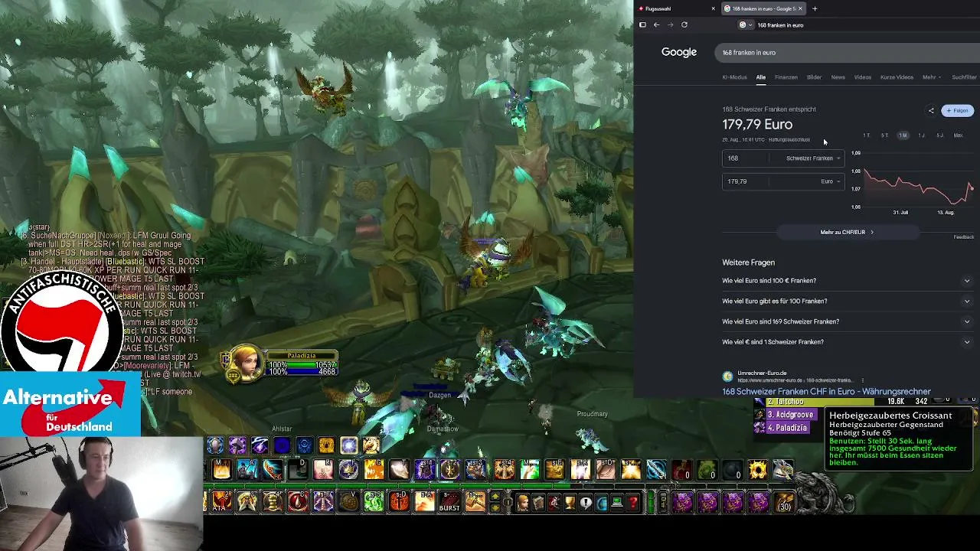The image size is (980, 551).
Task: Open the site info dropdown in address bar
Action: point(745,24)
